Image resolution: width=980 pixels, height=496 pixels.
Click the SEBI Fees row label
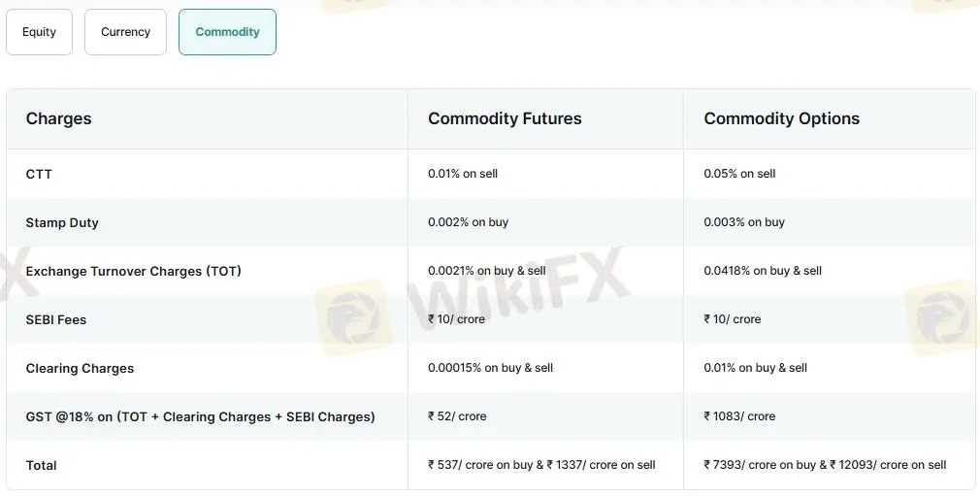coord(56,319)
